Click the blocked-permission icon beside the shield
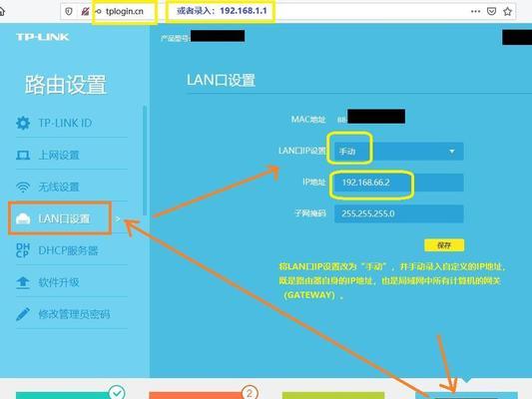Viewport: 532px width, 399px height. [85, 11]
